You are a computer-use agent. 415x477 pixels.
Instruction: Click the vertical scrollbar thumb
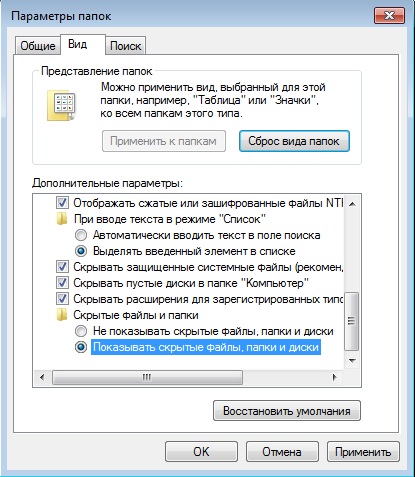coord(352,321)
